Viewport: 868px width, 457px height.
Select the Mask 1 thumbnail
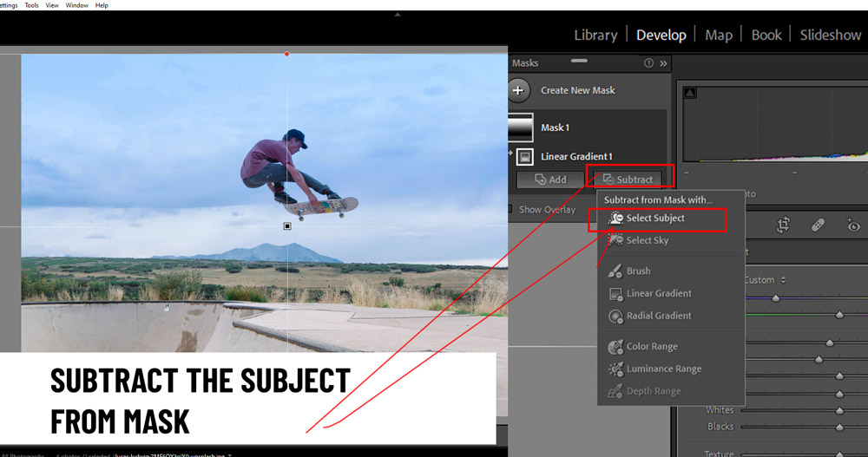(x=520, y=127)
